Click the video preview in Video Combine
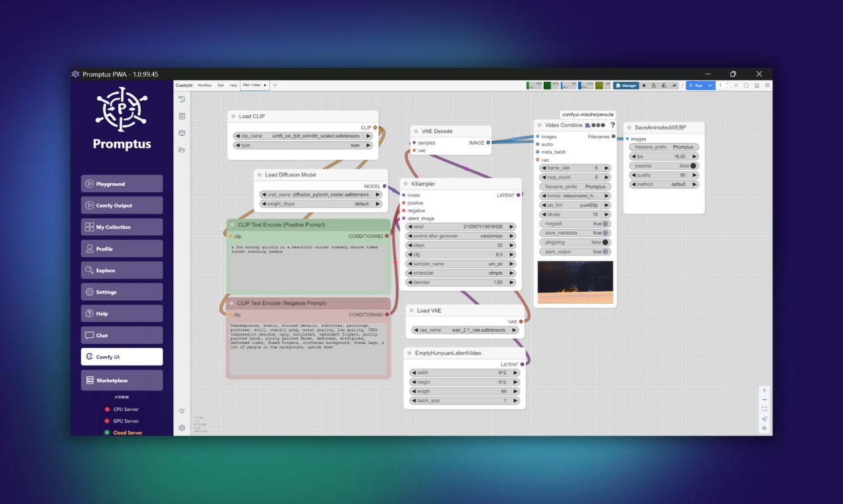Viewport: 843px width, 504px height. click(575, 282)
